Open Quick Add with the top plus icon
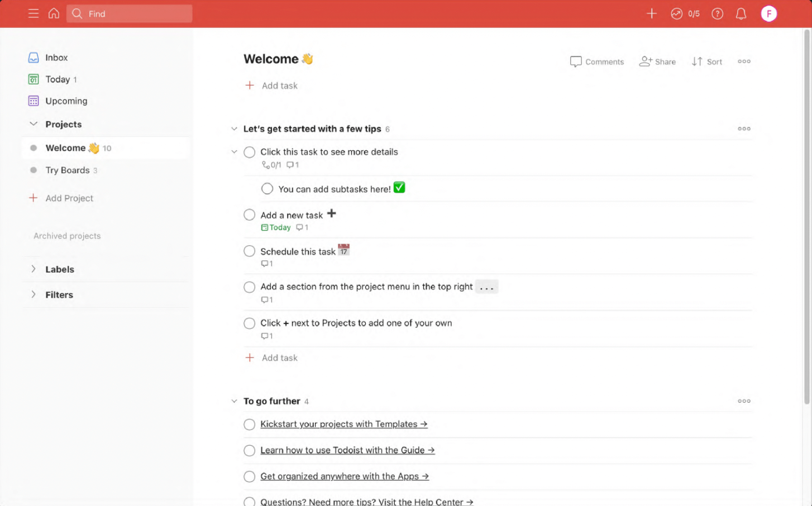The image size is (812, 506). click(x=651, y=13)
